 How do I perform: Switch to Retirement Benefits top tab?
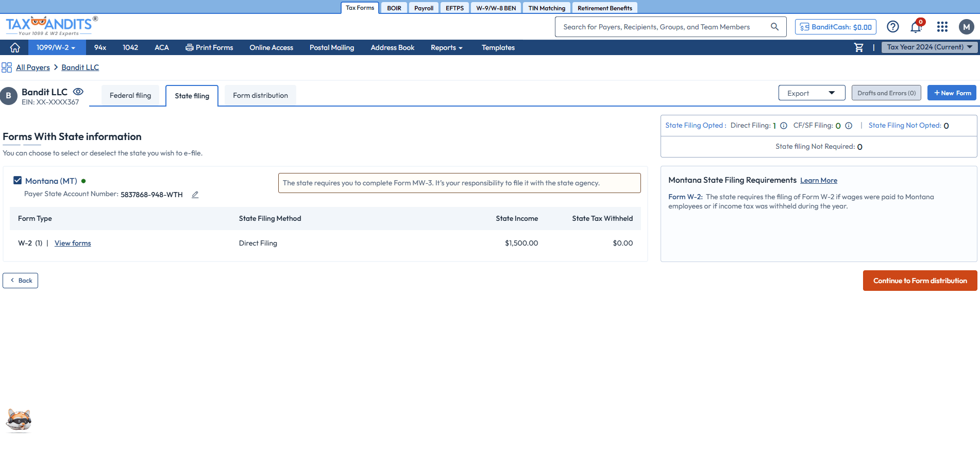(x=605, y=8)
